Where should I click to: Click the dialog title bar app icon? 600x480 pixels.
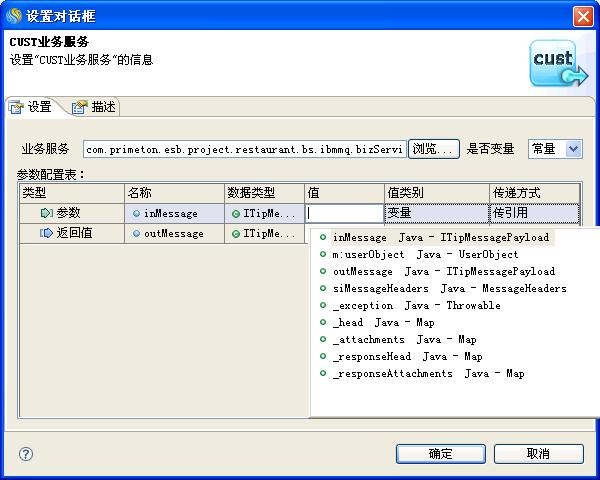[15, 16]
